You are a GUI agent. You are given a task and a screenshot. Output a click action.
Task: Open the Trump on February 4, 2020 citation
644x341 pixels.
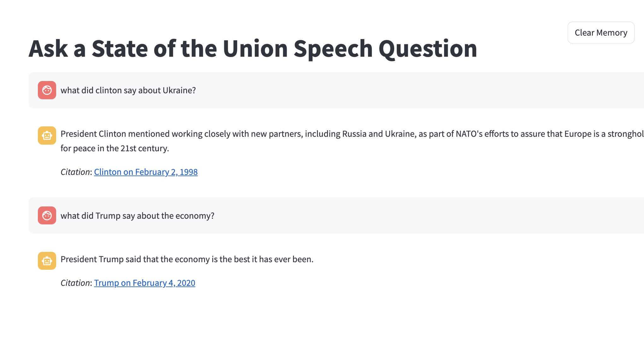click(x=144, y=283)
